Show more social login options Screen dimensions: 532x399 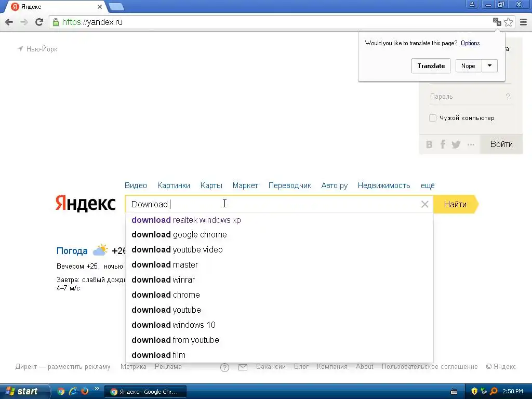471,144
